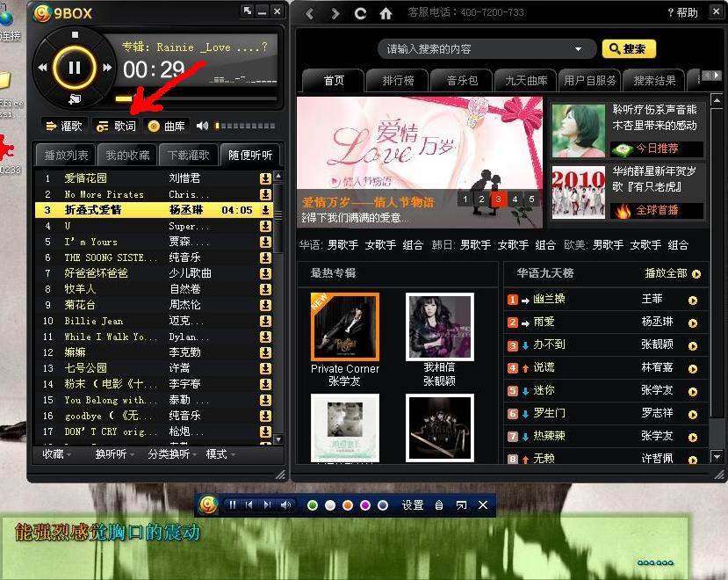The image size is (728, 580).
Task: Switch to the 我的收藏 tab
Action: [x=127, y=156]
